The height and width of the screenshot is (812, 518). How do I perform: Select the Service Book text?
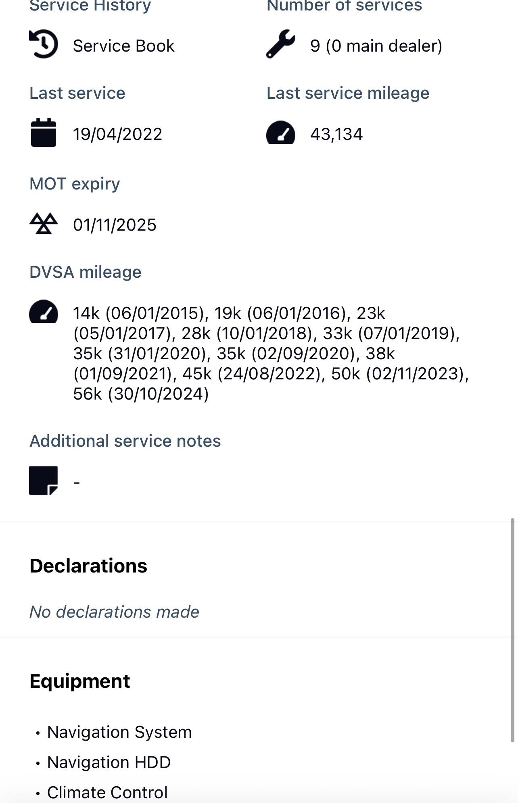(x=123, y=46)
